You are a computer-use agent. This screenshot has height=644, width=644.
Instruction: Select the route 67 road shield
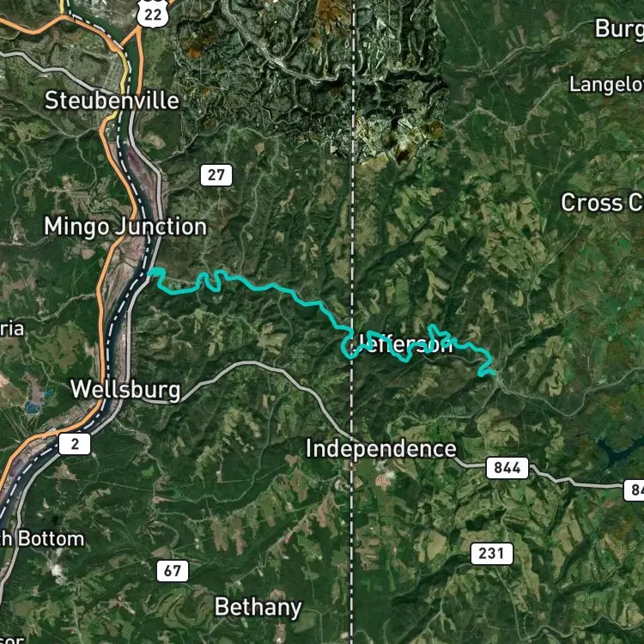[173, 571]
